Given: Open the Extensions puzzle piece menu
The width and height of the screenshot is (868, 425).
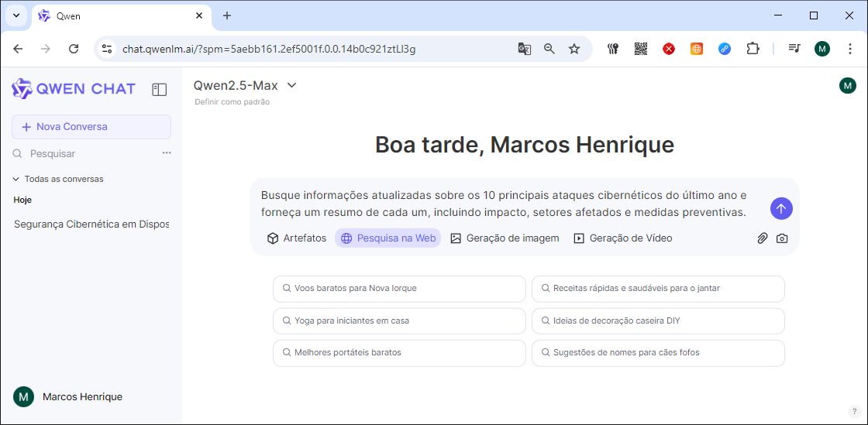Looking at the screenshot, I should point(753,49).
